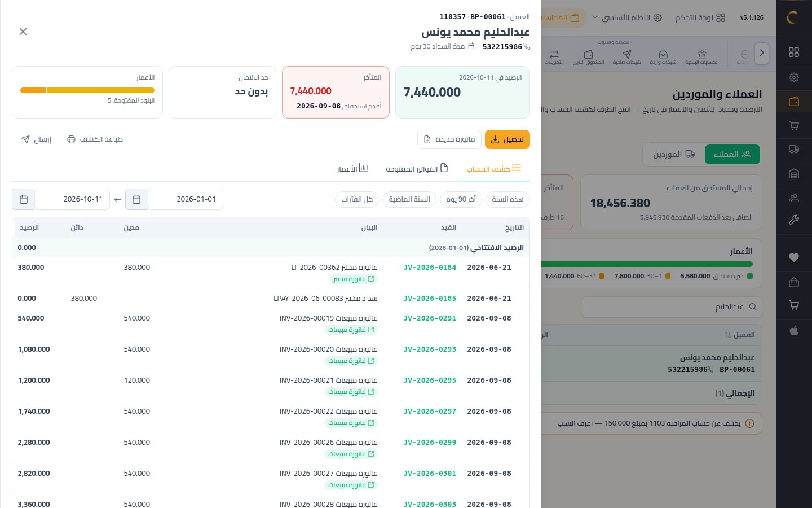
Task: Switch to كشف الحساب tab
Action: (493, 169)
